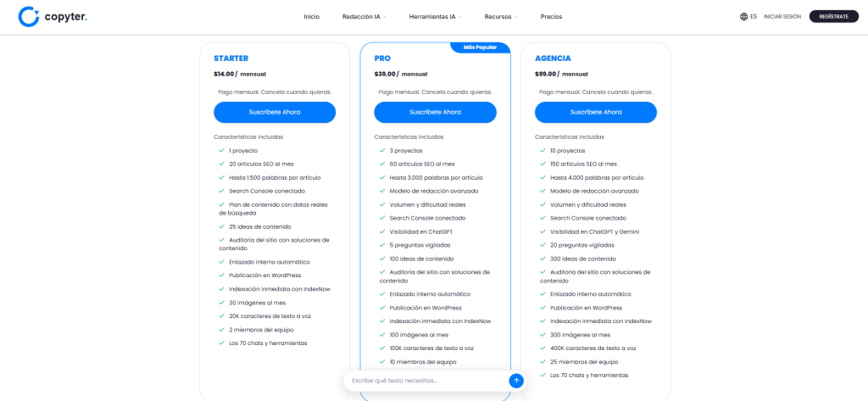Click the checkmark beside "Visibilidad en ChatGPT y Gemini"
The height and width of the screenshot is (401, 868).
(x=542, y=231)
